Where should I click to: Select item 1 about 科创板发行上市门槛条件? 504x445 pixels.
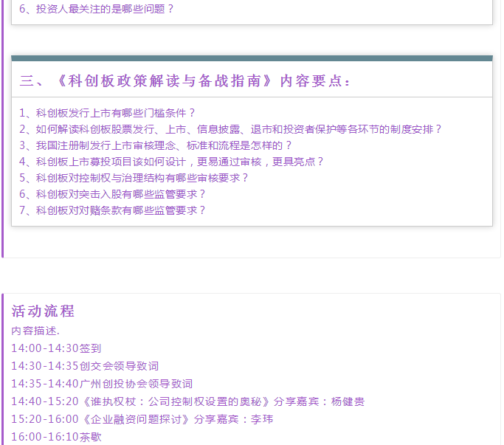click(107, 113)
